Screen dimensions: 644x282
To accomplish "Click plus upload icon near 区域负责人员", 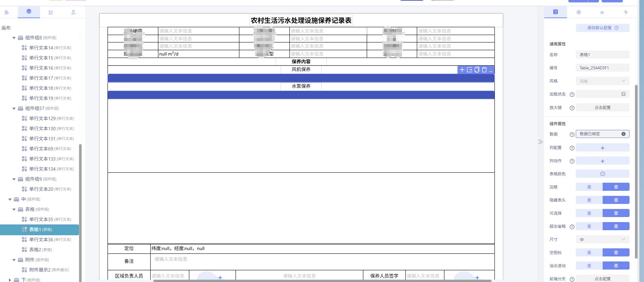I will [x=220, y=278].
